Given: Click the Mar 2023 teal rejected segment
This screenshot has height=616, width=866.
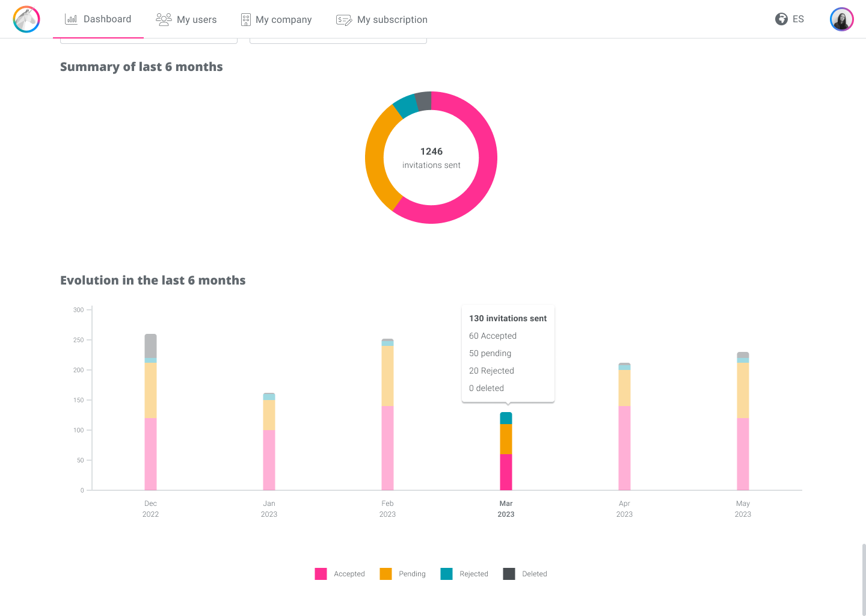Looking at the screenshot, I should click(506, 418).
